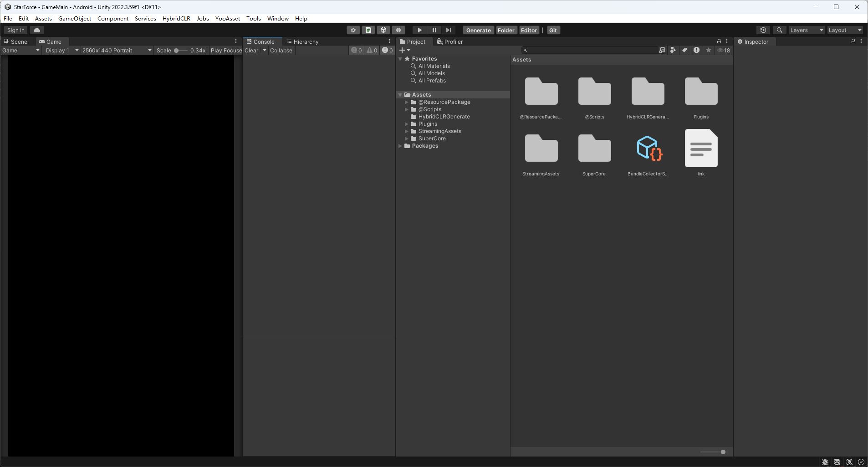The height and width of the screenshot is (467, 868).
Task: Open search in new window icon
Action: click(x=662, y=50)
